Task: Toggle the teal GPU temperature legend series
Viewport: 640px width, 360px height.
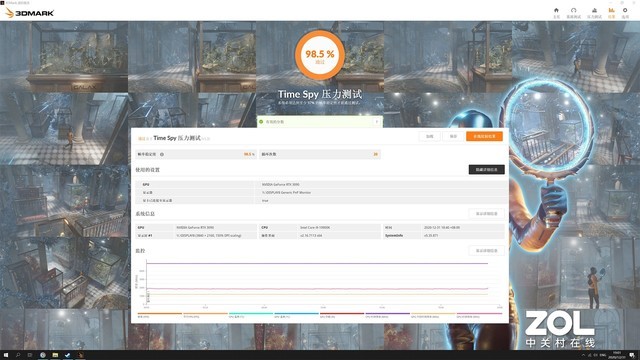Action: (251, 315)
